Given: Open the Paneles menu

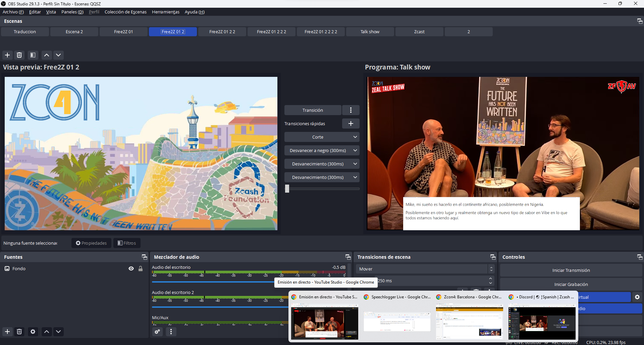Looking at the screenshot, I should 72,12.
